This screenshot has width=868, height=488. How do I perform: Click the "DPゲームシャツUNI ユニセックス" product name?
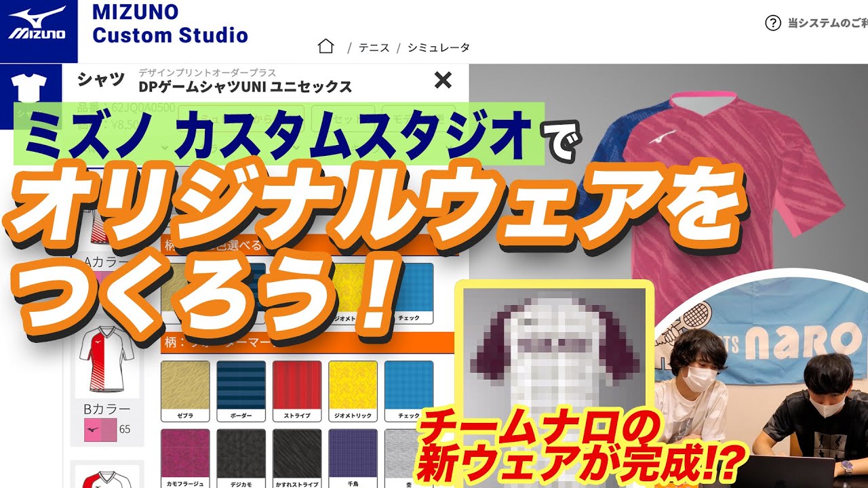click(245, 86)
